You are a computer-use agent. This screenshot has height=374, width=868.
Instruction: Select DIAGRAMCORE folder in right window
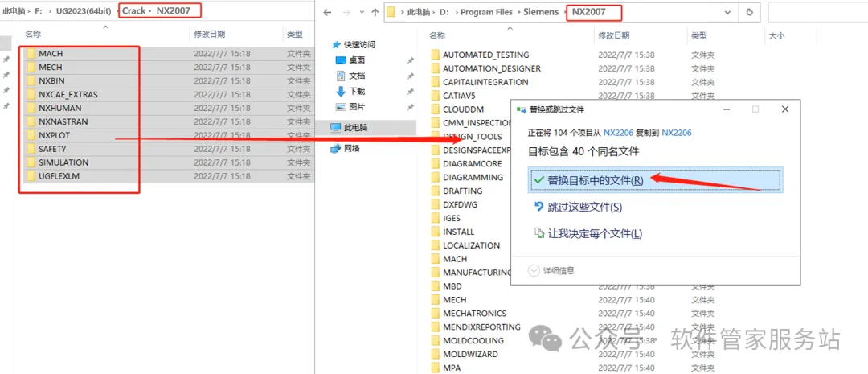473,163
